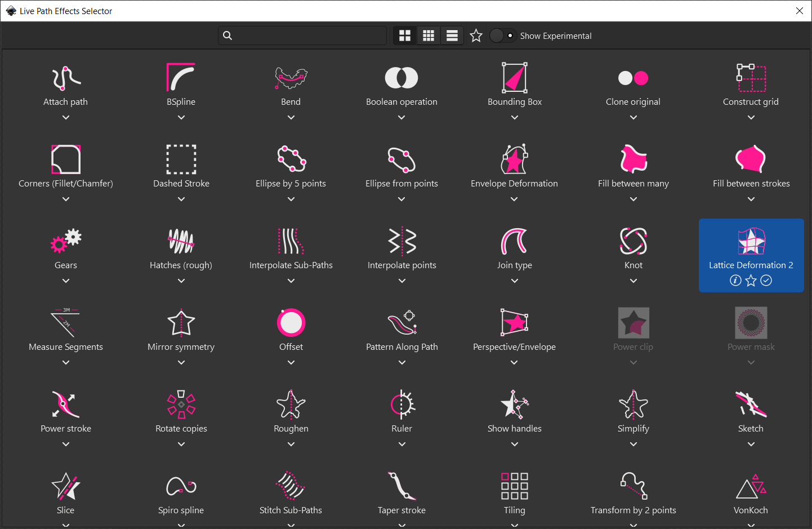Select the Gears effect icon
The width and height of the screenshot is (812, 529).
tap(66, 241)
